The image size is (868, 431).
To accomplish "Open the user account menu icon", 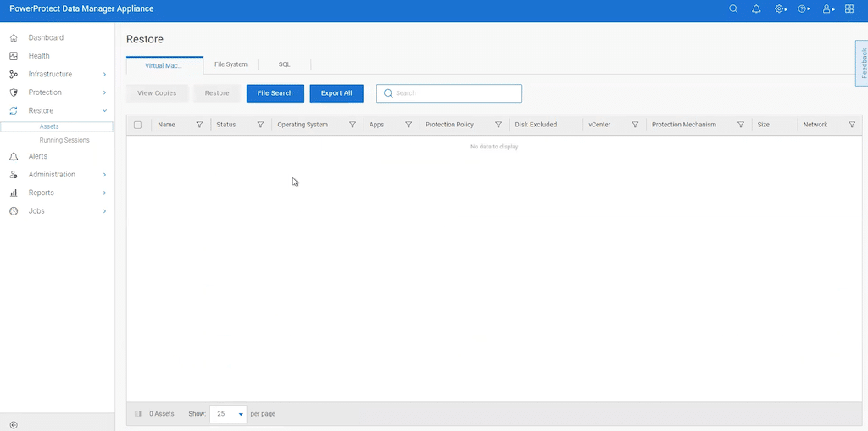I will pyautogui.click(x=828, y=8).
